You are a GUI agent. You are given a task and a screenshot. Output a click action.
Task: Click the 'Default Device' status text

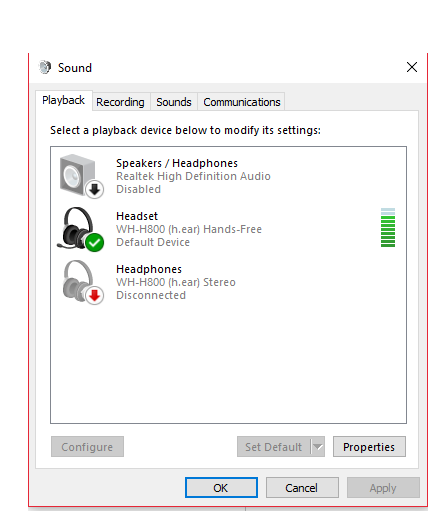[153, 242]
